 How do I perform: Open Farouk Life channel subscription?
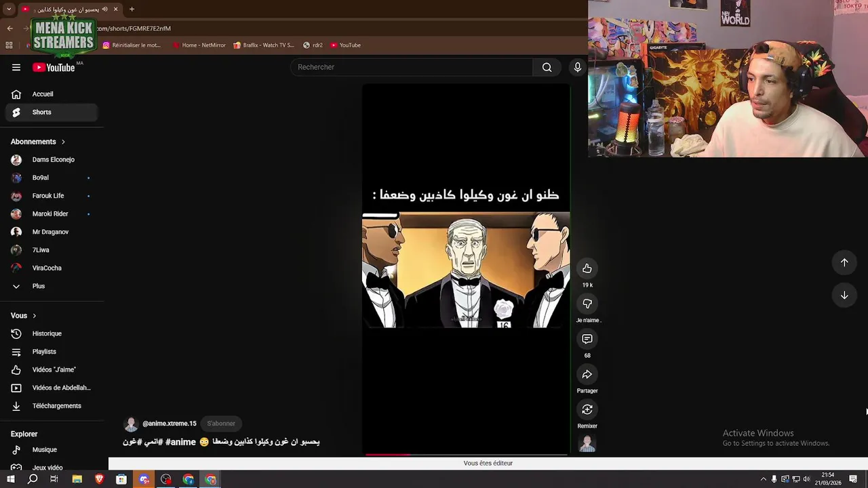[52, 196]
